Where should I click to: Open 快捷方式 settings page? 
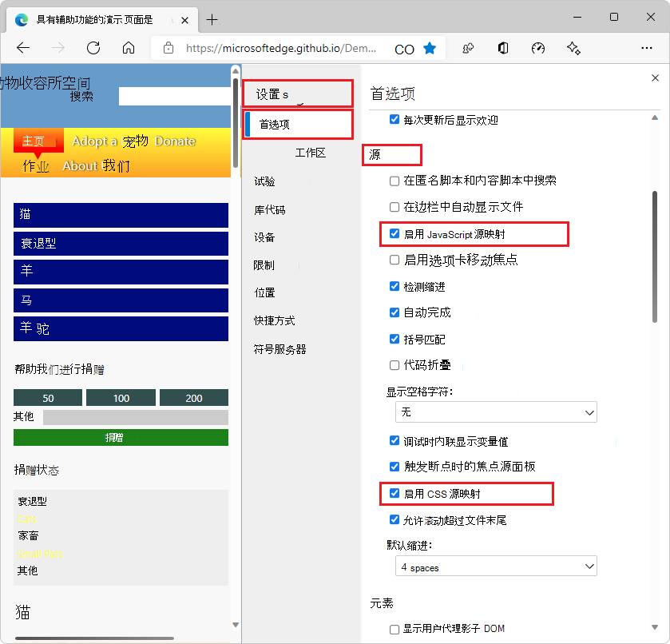[x=275, y=320]
